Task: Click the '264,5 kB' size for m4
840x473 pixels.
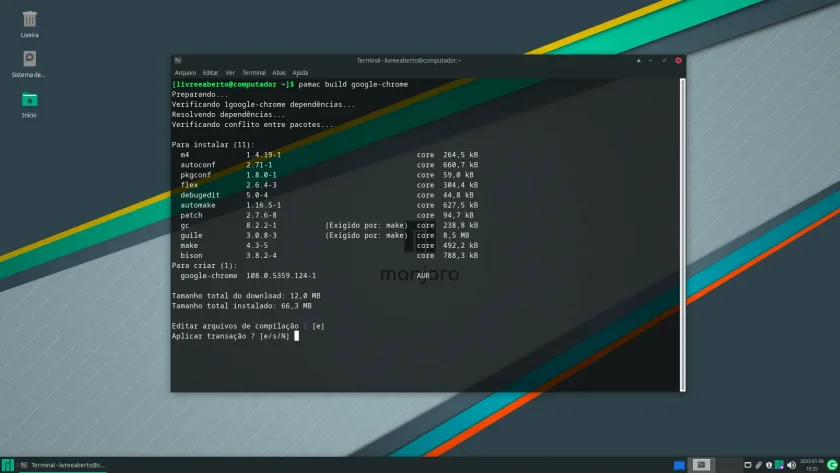Action: coord(461,155)
